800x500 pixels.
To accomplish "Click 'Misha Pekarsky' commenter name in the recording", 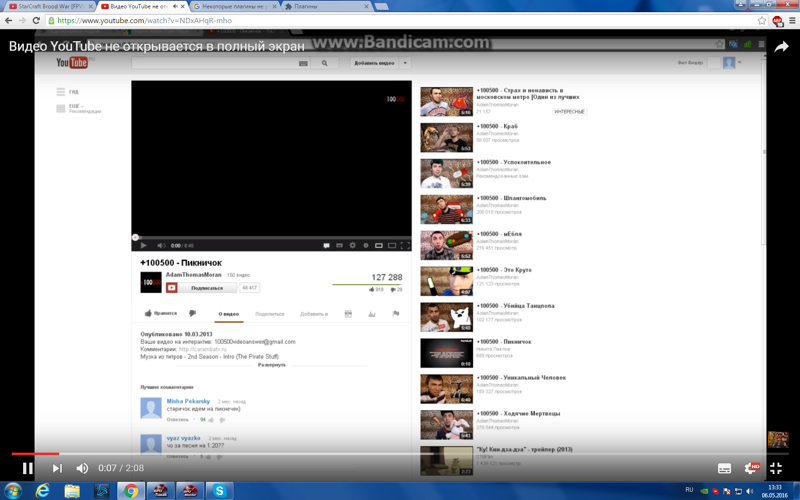I will coord(188,401).
